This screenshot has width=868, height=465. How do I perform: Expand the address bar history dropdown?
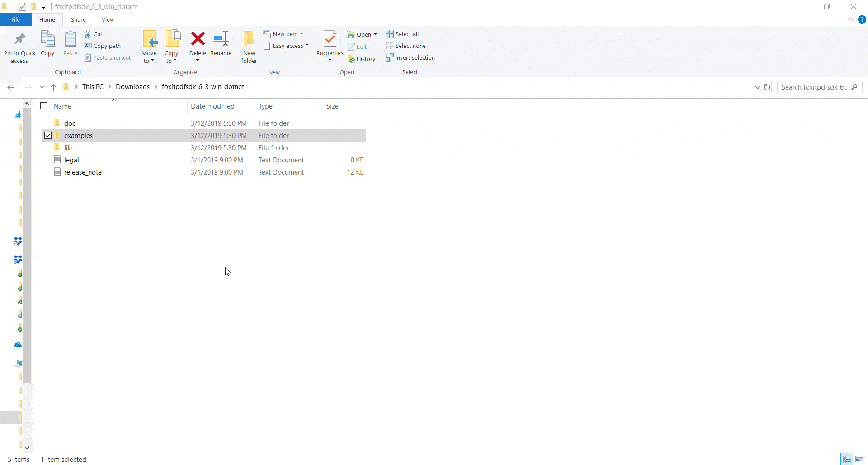pos(757,87)
